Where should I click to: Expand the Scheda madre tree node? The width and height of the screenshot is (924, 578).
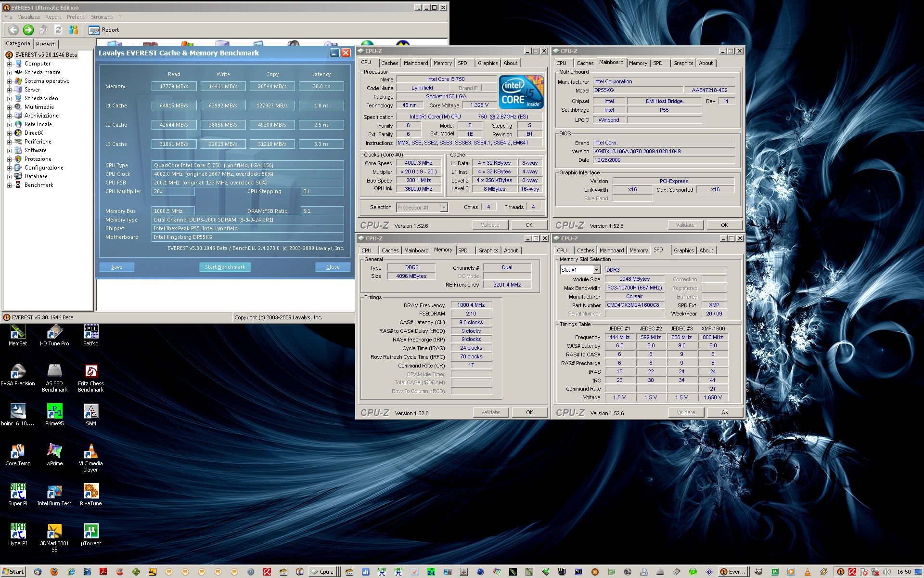click(x=9, y=73)
